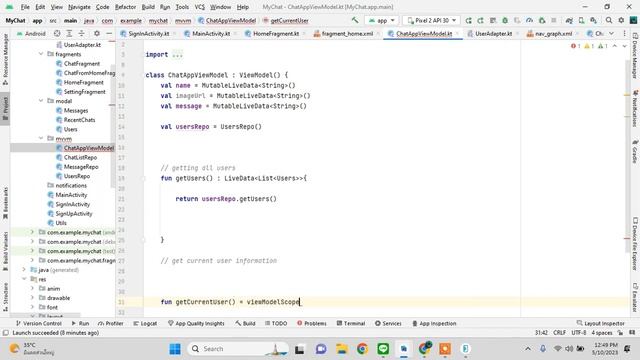Click the Windows Start button

pos(175,349)
